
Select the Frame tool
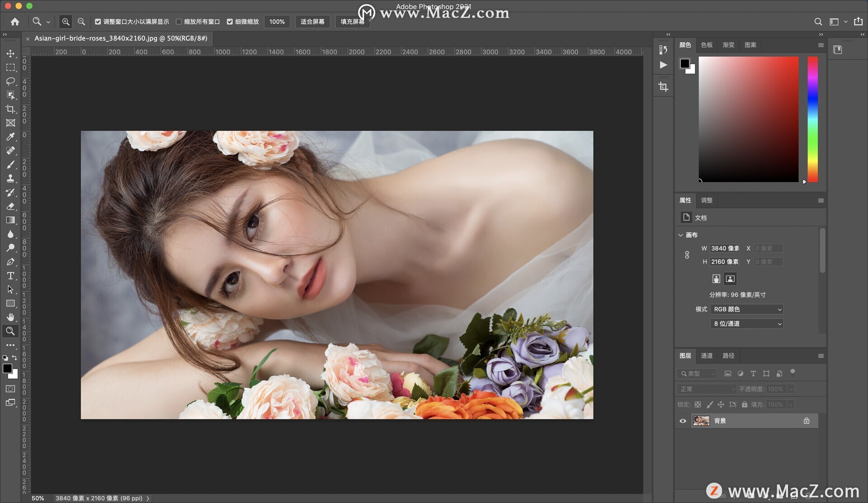click(x=10, y=123)
